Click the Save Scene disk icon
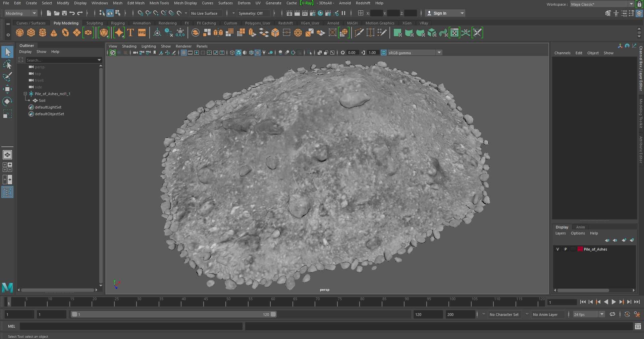This screenshot has height=339, width=644. pyautogui.click(x=64, y=13)
